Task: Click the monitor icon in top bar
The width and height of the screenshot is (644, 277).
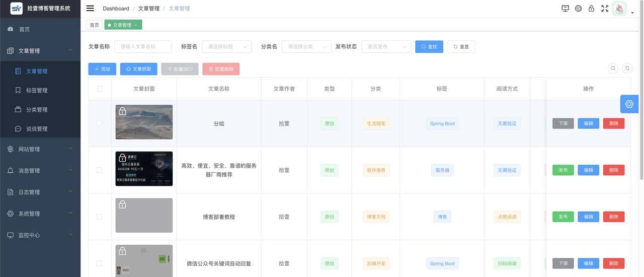Action: [x=565, y=9]
